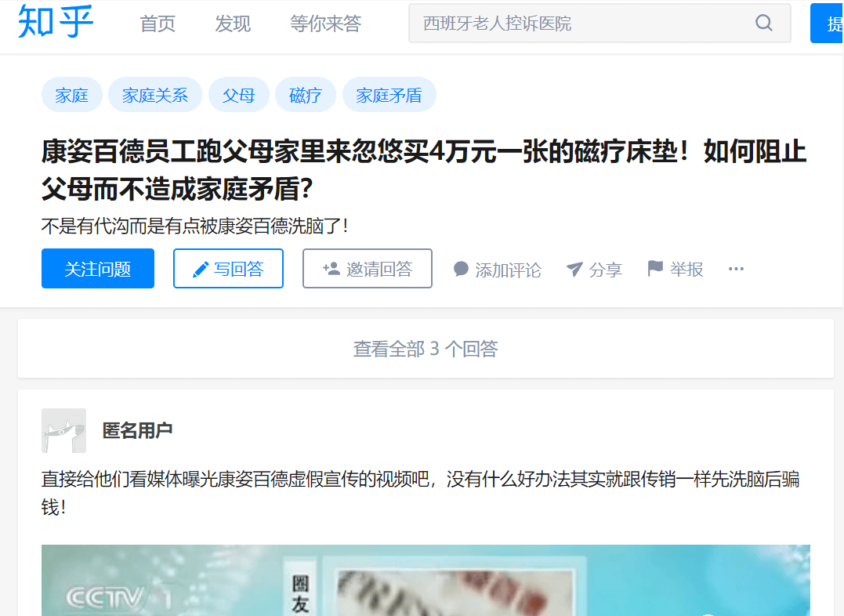Expand all answers via 查看全部 3 个回答
The height and width of the screenshot is (616, 844).
[x=426, y=349]
